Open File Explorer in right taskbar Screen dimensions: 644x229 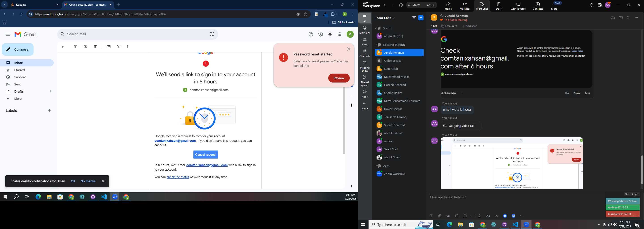460,225
